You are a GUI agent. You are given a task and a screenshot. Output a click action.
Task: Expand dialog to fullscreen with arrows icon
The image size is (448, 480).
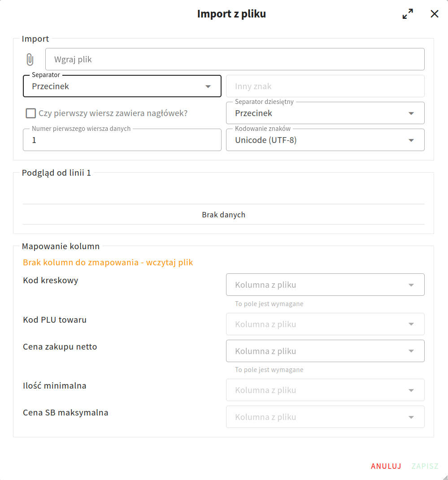(x=408, y=14)
